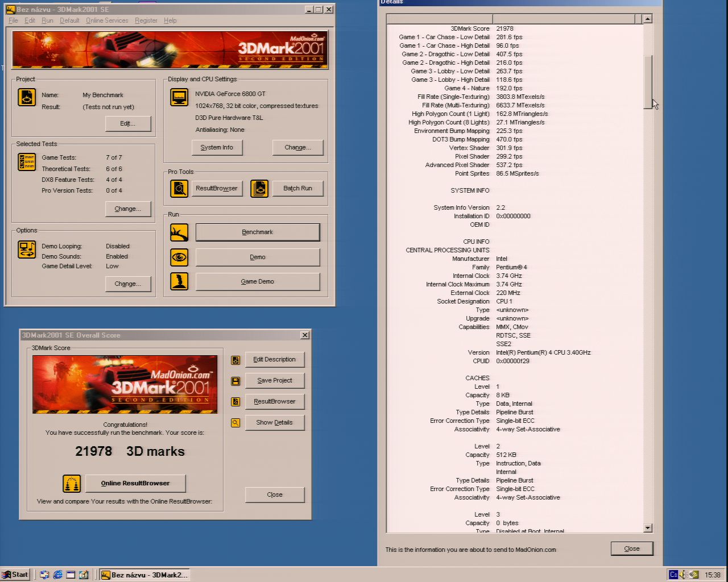Click the Online ResultBrowser button
The image size is (728, 582).
135,484
